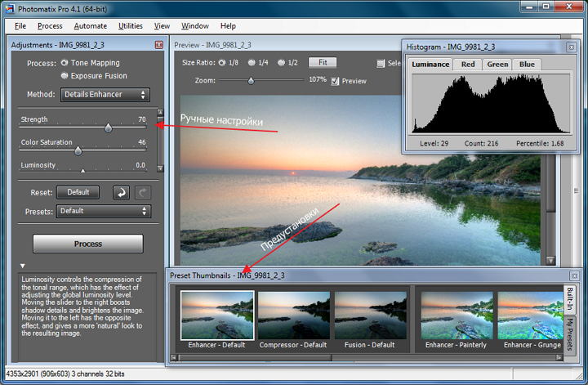Close the Adjustments panel
The height and width of the screenshot is (385, 588).
click(x=158, y=45)
